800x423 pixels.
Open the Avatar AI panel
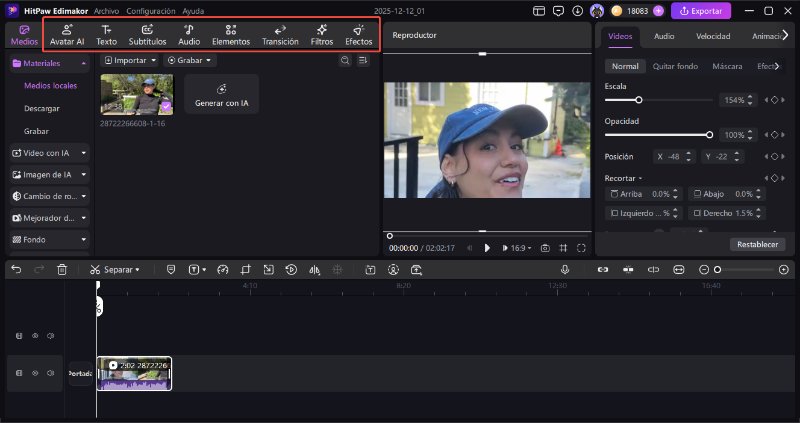(67, 35)
